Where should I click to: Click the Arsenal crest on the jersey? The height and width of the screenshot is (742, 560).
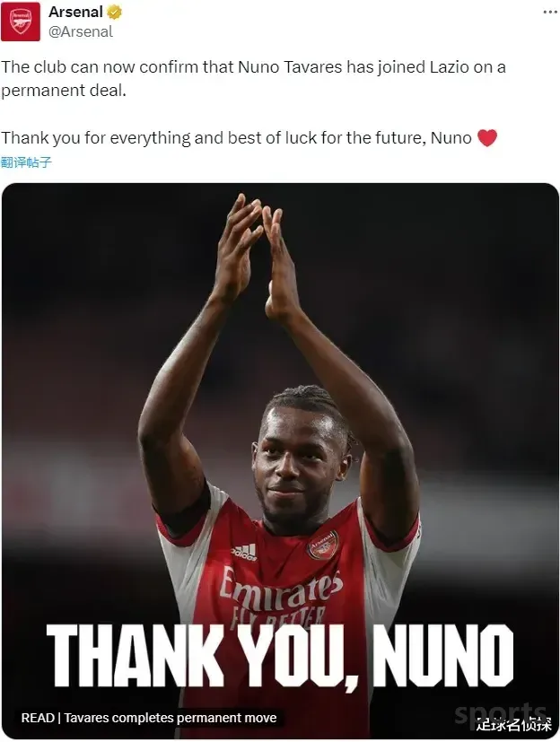click(x=323, y=546)
